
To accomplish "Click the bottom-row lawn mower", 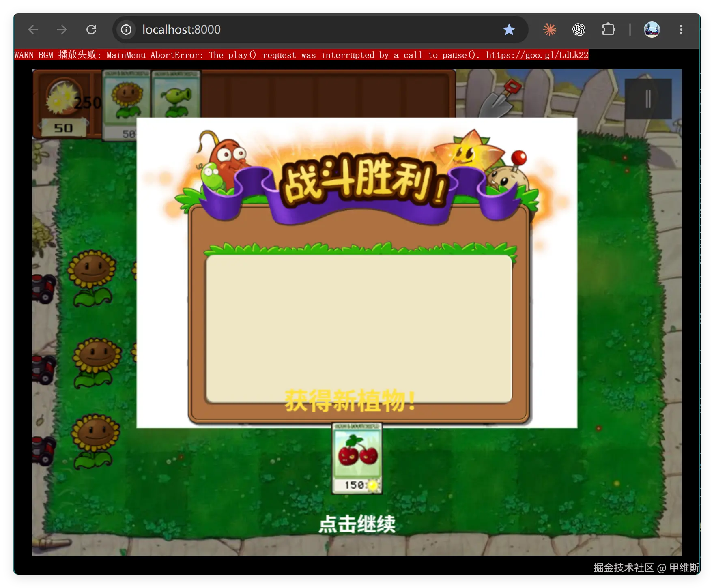I will tap(44, 450).
